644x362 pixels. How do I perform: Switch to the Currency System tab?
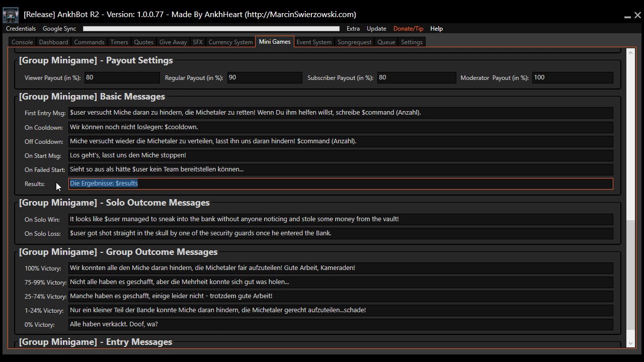tap(230, 42)
